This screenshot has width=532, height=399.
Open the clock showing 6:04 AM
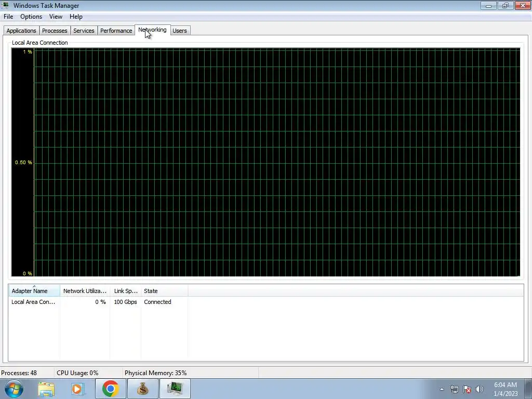[506, 389]
